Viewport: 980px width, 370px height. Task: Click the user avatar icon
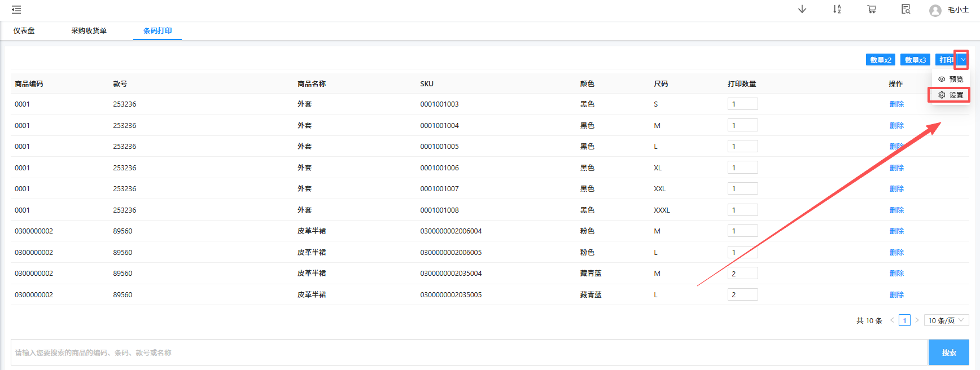(x=935, y=10)
